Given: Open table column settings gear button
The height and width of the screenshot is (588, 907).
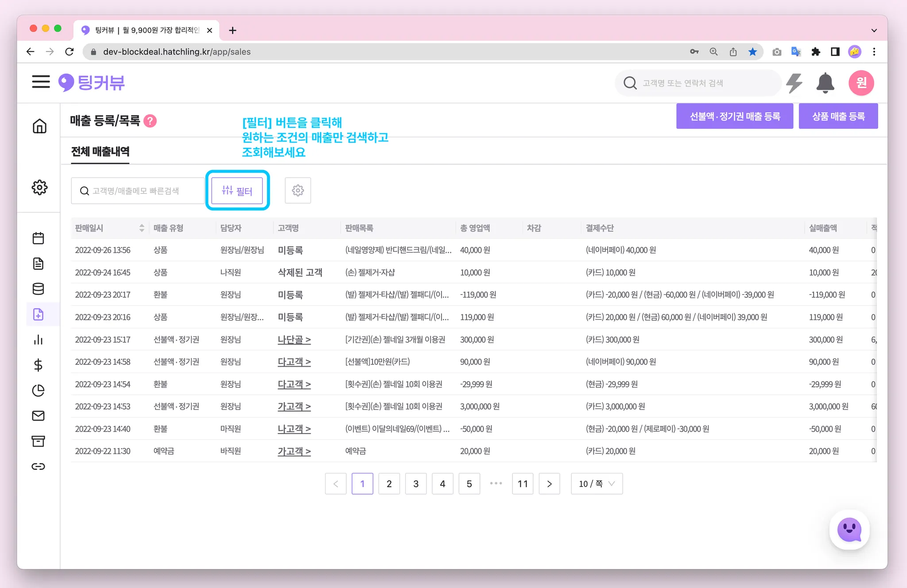Looking at the screenshot, I should pyautogui.click(x=298, y=190).
